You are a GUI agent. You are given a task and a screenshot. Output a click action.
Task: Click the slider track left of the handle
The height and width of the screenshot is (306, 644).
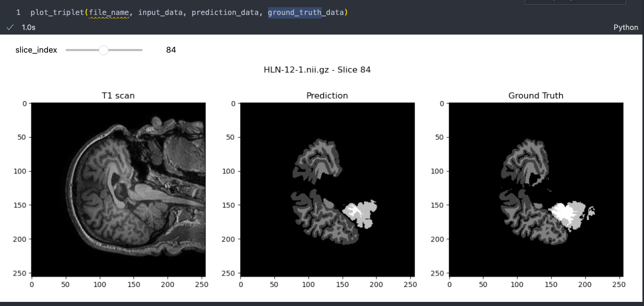point(82,50)
